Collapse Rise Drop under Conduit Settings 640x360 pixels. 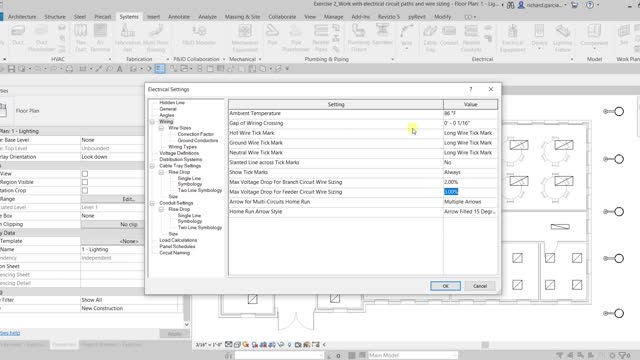[x=162, y=209]
